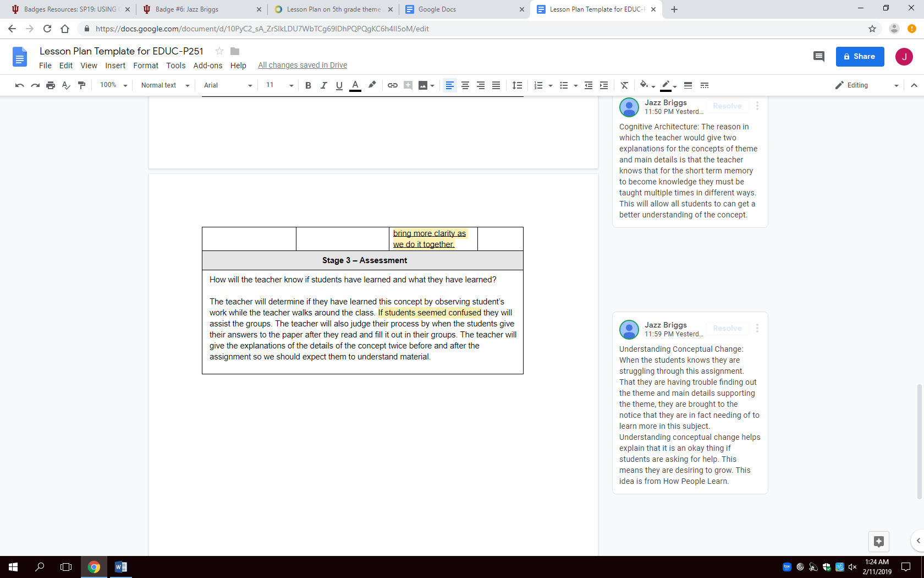Open the format painter tool
This screenshot has width=924, height=578.
click(x=81, y=85)
